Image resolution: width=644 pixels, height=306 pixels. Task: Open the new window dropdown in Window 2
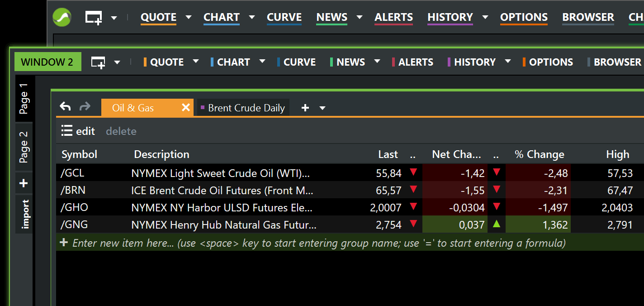click(x=117, y=62)
